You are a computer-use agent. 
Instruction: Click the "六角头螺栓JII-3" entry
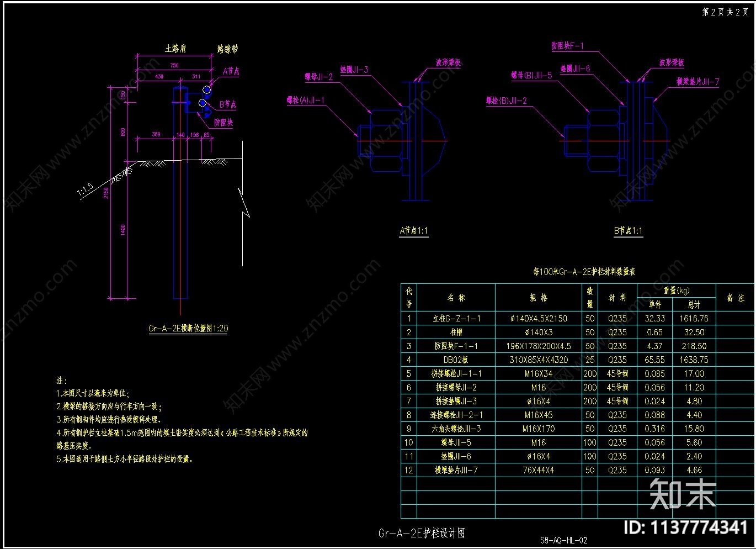pos(456,429)
